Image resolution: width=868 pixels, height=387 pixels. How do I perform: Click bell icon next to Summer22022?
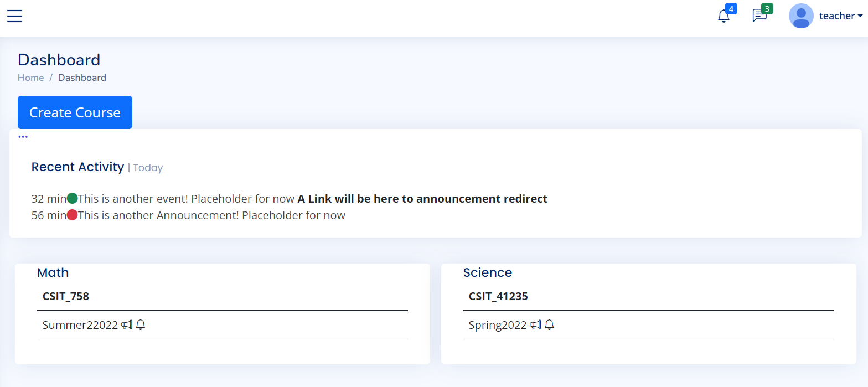[x=141, y=325]
